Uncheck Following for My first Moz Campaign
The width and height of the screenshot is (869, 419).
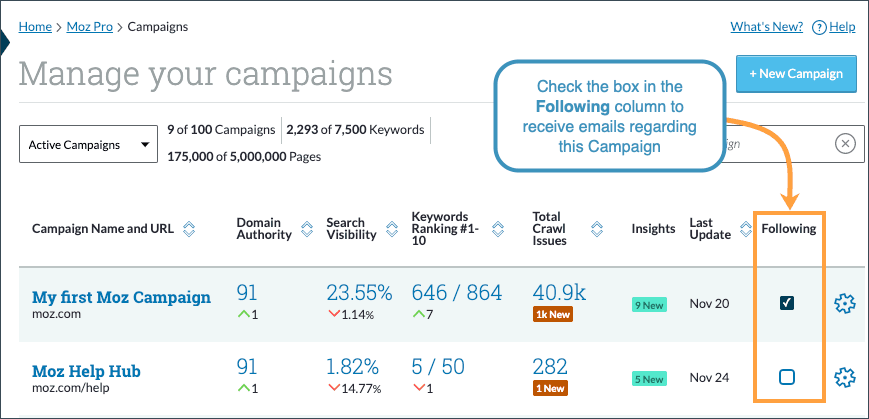[x=787, y=304]
